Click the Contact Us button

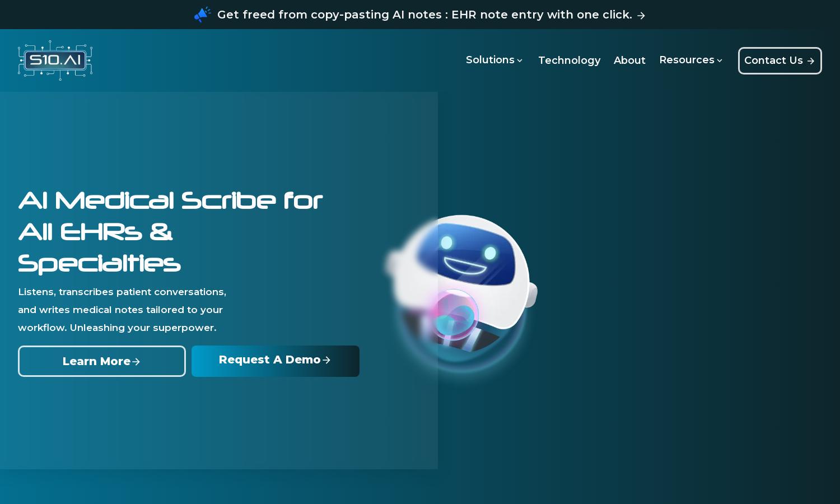[x=780, y=60]
